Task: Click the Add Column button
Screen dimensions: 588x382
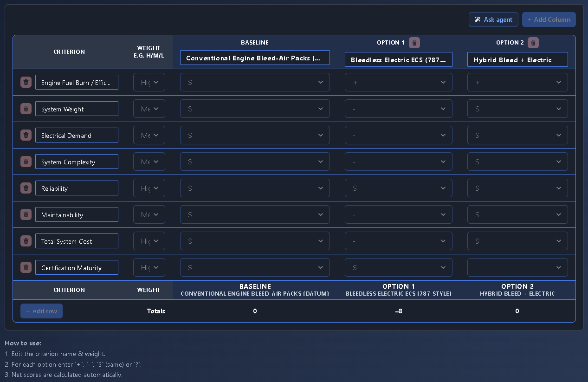Action: (549, 19)
